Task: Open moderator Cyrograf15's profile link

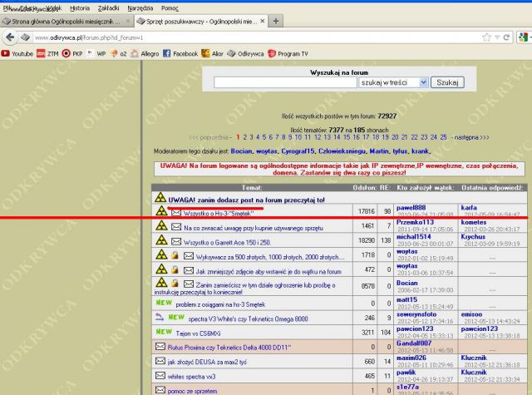Action: click(298, 151)
